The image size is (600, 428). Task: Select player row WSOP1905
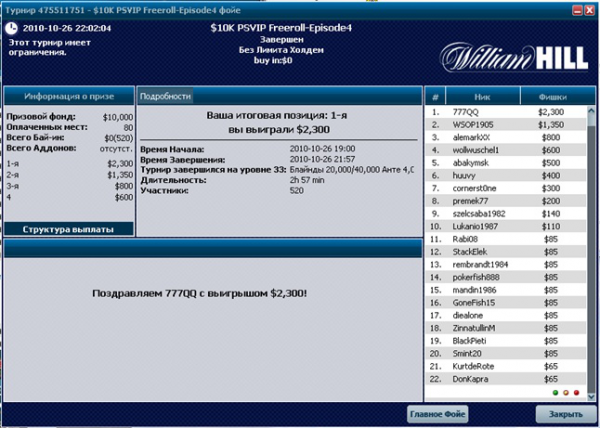coord(505,125)
